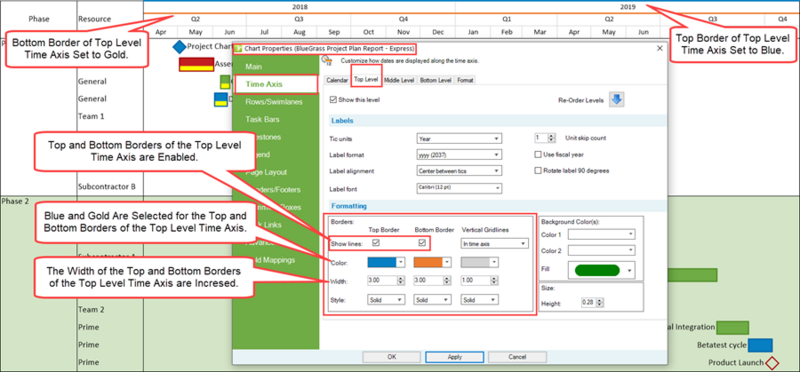This screenshot has height=372, width=800.
Task: Open the Label font dropdown
Action: [x=459, y=188]
